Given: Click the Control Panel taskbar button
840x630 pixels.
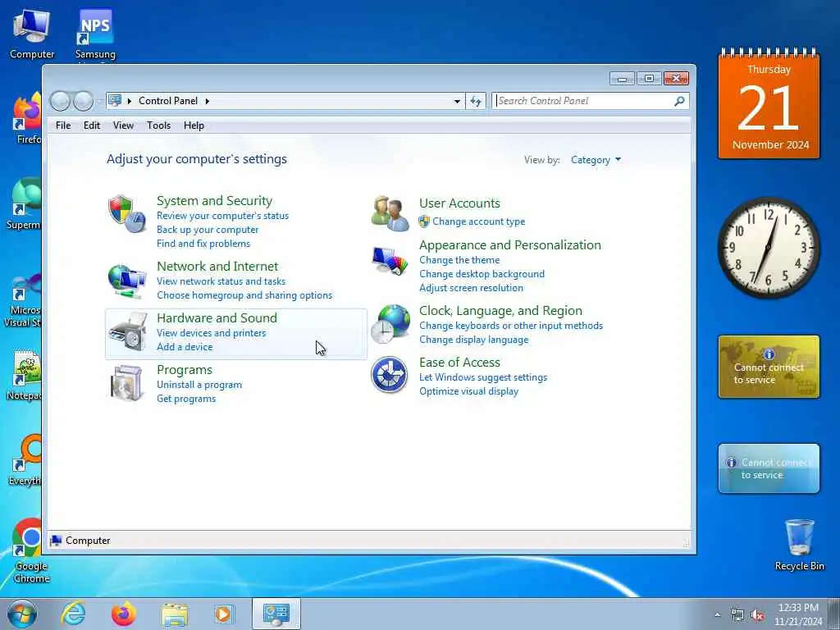Looking at the screenshot, I should (276, 614).
